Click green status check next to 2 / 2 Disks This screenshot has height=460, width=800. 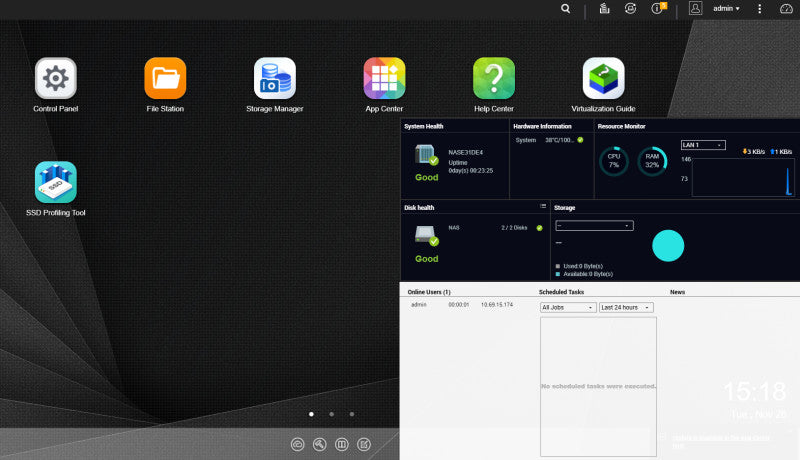pyautogui.click(x=539, y=228)
